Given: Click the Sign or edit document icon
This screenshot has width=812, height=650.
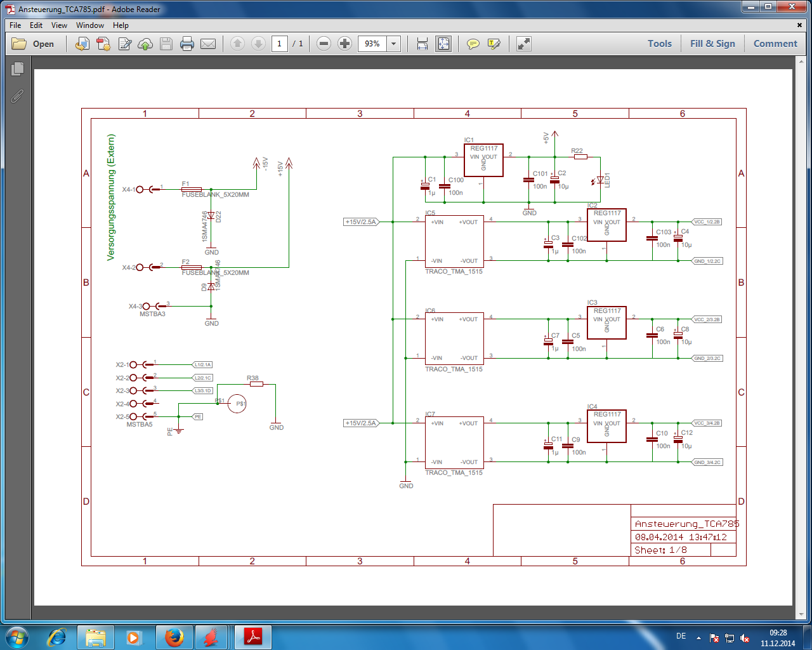Looking at the screenshot, I should (x=124, y=44).
